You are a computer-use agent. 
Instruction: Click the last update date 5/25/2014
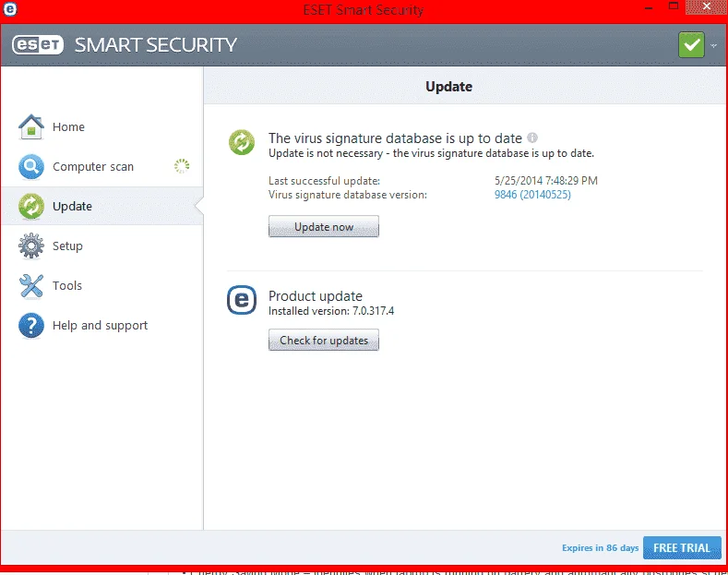546,181
